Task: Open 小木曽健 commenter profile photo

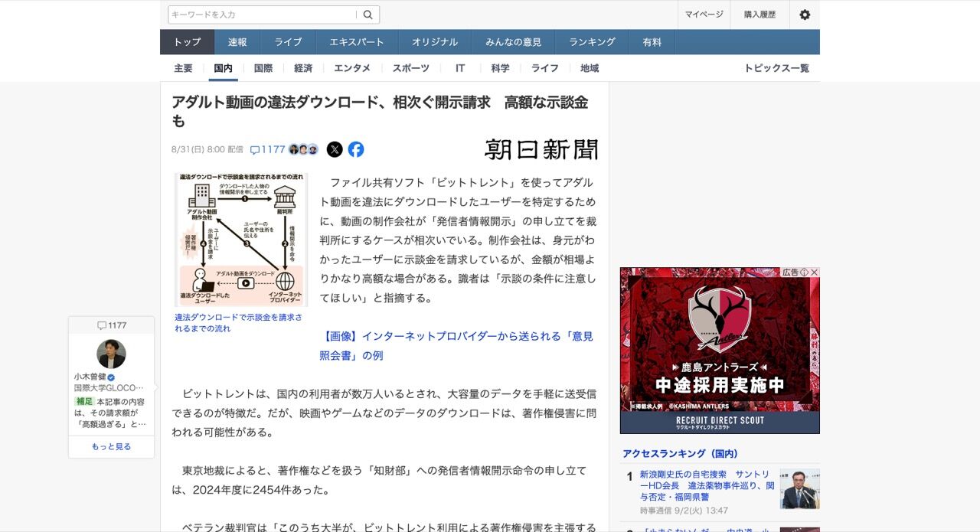Action: click(x=111, y=354)
